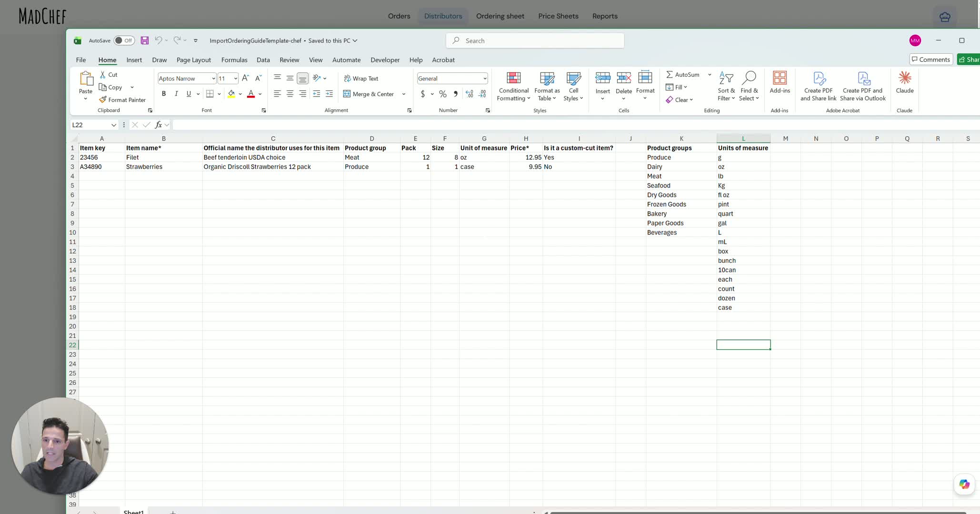This screenshot has width=980, height=514.
Task: Select the Format Painter tool
Action: [x=122, y=99]
